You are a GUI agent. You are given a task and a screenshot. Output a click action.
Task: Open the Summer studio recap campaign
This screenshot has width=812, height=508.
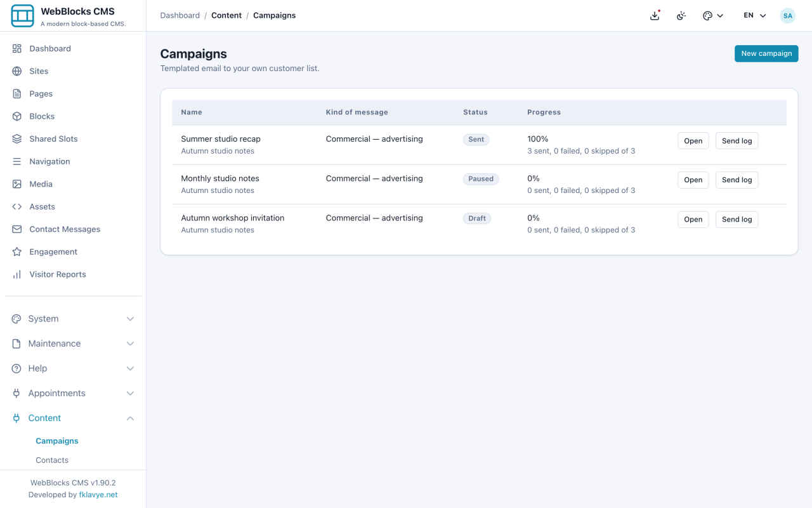click(x=693, y=140)
